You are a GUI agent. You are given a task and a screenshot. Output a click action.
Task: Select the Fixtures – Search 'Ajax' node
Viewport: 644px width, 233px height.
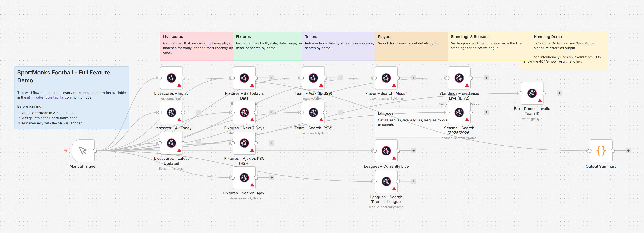[x=244, y=178]
